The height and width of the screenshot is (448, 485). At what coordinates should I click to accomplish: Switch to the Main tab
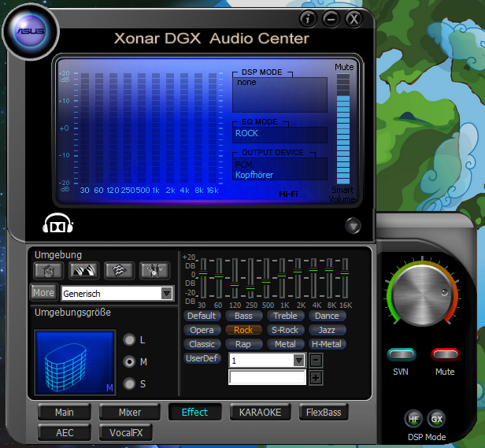pos(65,412)
